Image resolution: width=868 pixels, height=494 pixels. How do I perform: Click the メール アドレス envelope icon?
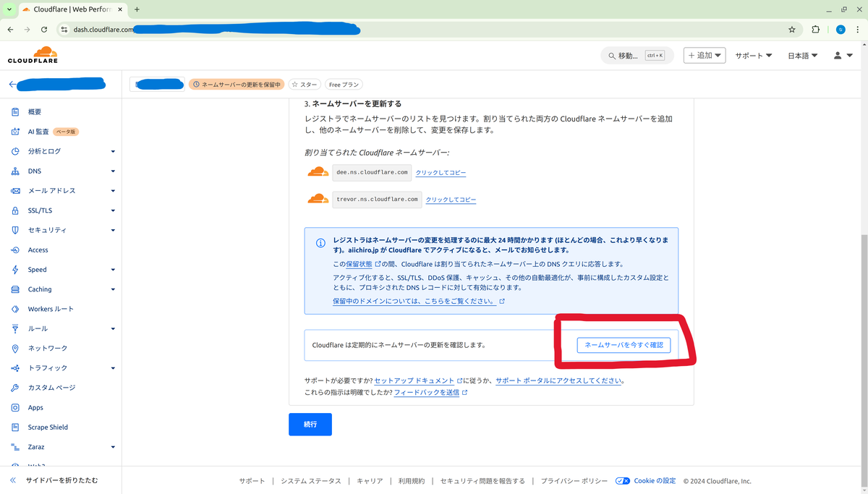point(15,191)
